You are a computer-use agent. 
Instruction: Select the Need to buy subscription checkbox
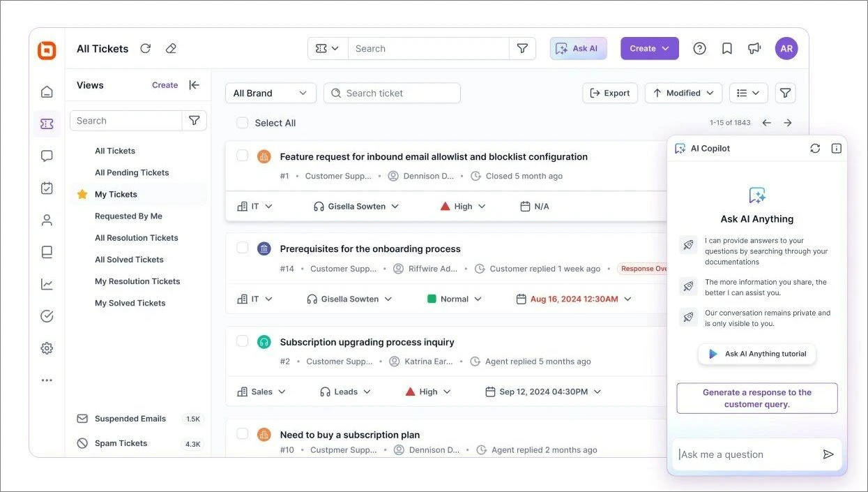pyautogui.click(x=243, y=433)
